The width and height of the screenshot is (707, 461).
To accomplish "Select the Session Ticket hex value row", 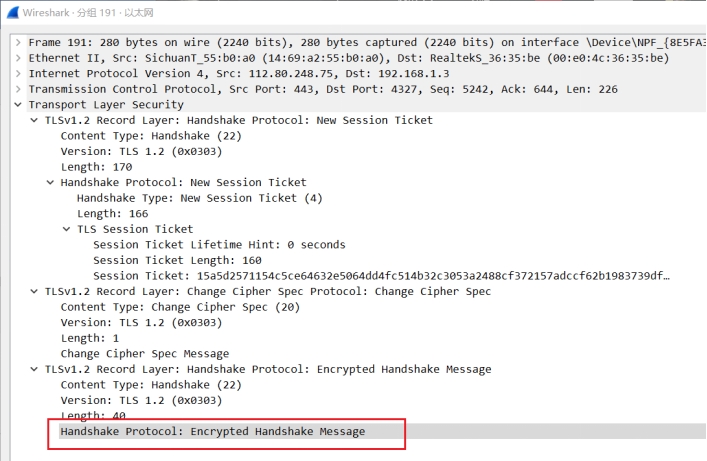I will click(380, 275).
